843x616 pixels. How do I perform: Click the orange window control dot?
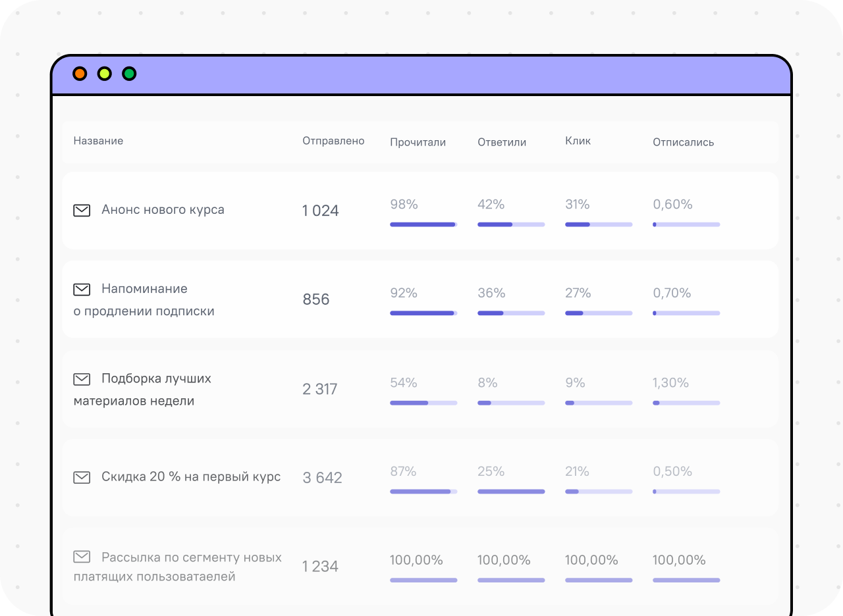coord(80,74)
